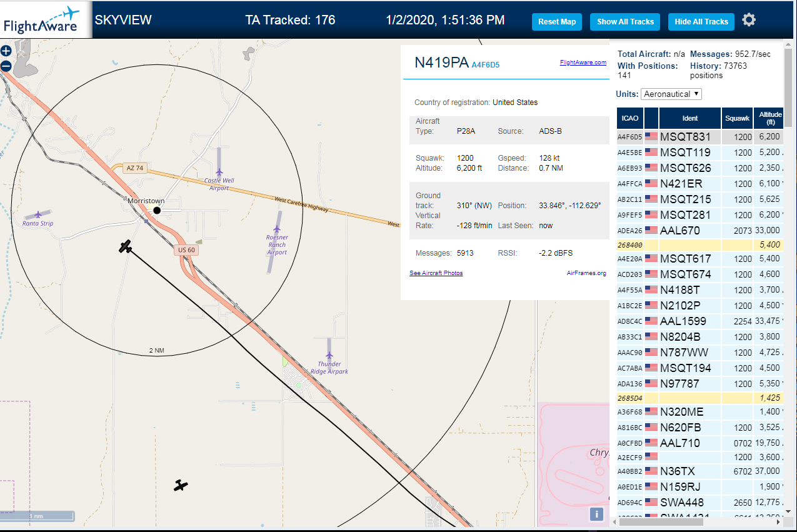Open the AirFrames.org link

point(586,273)
